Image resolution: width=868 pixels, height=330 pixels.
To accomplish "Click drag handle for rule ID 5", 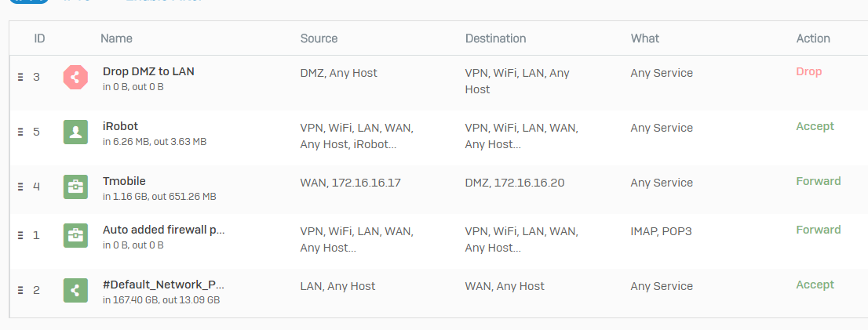I will [21, 132].
